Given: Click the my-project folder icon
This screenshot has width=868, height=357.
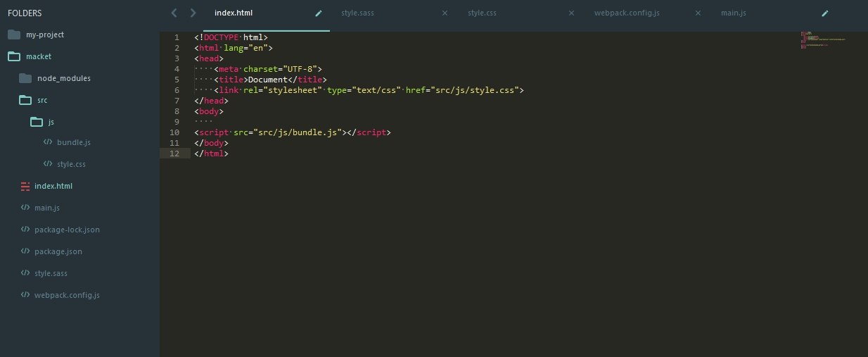Looking at the screenshot, I should (14, 35).
